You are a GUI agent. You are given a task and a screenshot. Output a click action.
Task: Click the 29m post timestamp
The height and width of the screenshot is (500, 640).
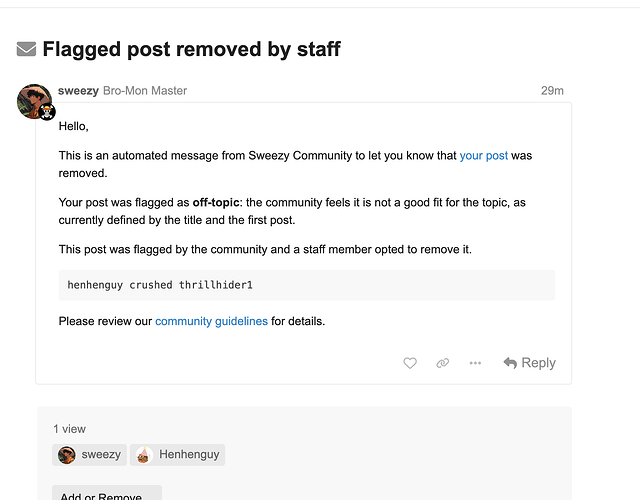tap(552, 90)
